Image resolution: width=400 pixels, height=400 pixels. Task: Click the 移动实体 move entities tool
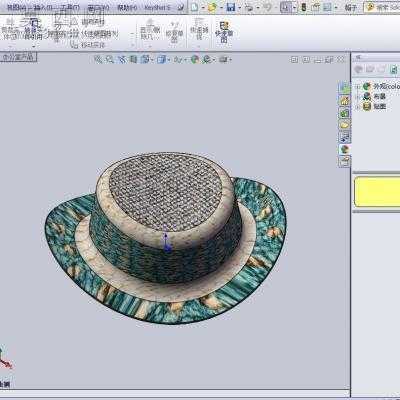tap(88, 45)
